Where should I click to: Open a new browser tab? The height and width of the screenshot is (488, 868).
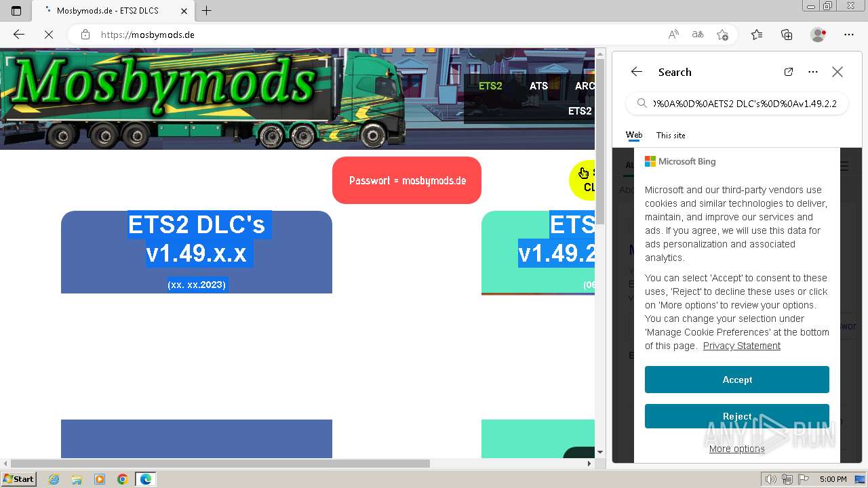207,11
